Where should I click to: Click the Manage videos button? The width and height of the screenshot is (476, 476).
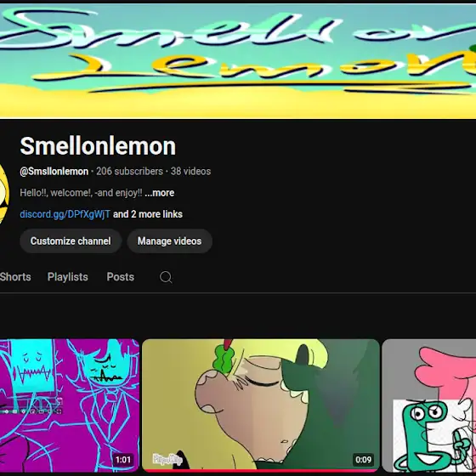[x=169, y=241]
